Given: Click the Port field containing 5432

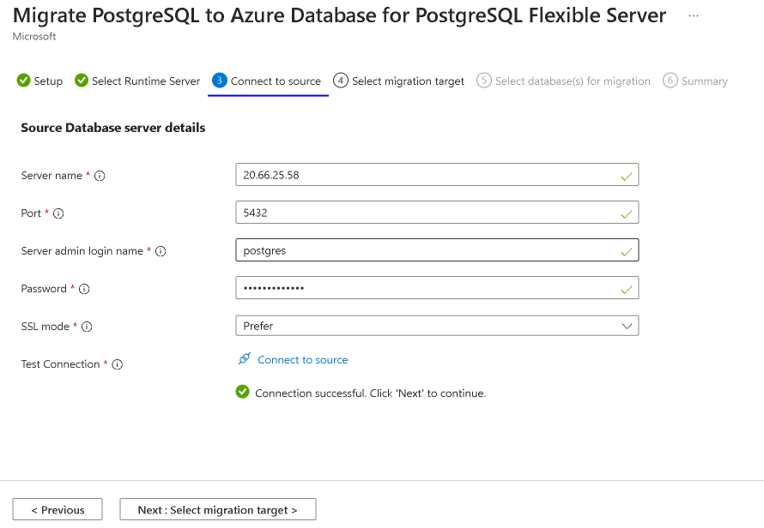Looking at the screenshot, I should point(437,212).
